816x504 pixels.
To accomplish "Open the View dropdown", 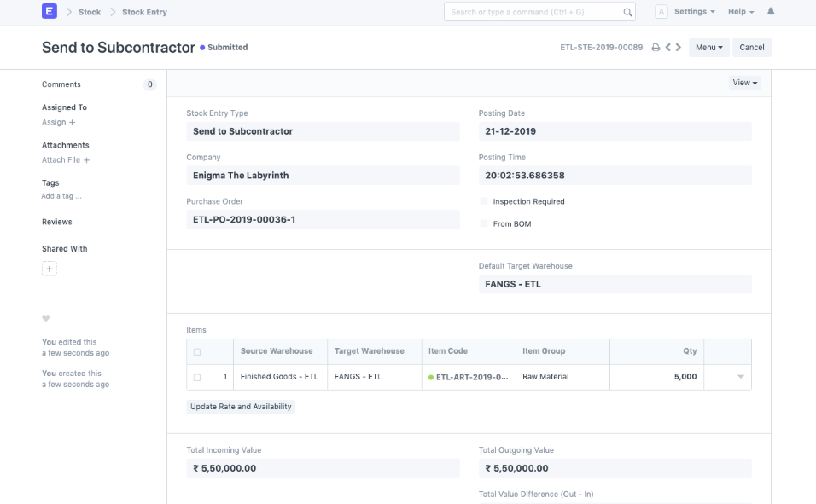I will 743,82.
